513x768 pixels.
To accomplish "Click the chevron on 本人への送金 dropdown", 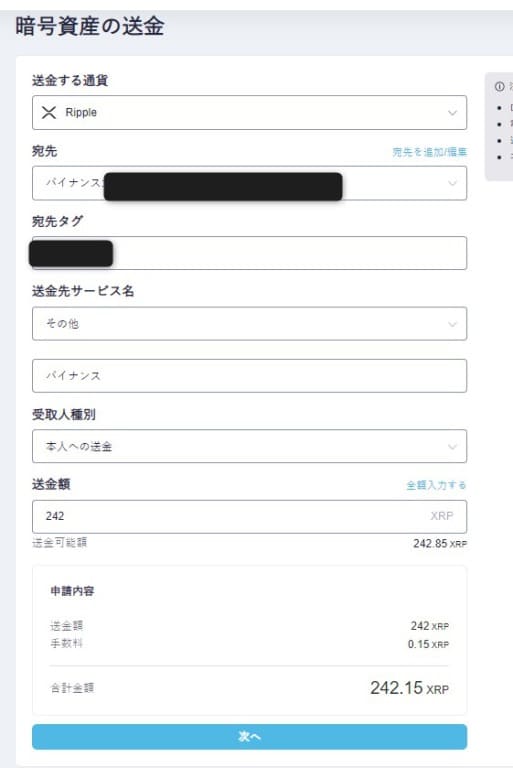I will (452, 447).
